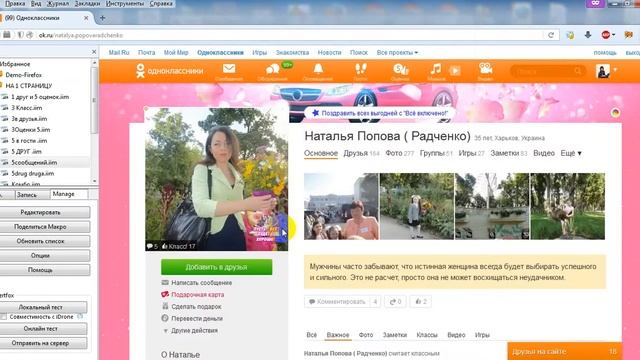640x360 pixels.
Task: Click the Класс thumbs-up button with count 2
Action: [x=421, y=302]
